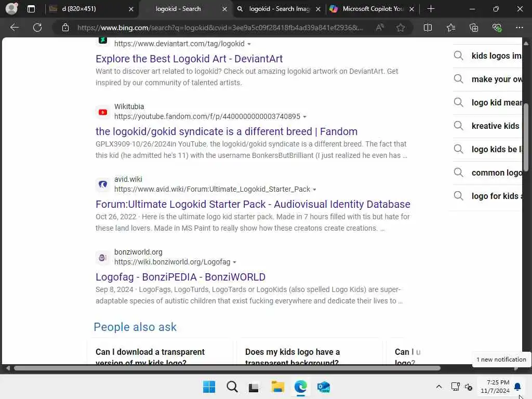
Task: Open Edge Settings and more menu
Action: [x=520, y=28]
